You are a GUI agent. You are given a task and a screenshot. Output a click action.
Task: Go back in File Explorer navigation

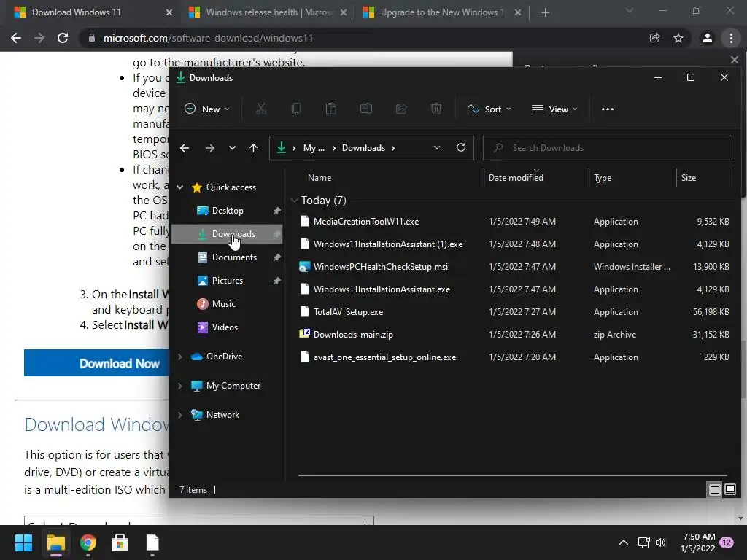tap(185, 148)
